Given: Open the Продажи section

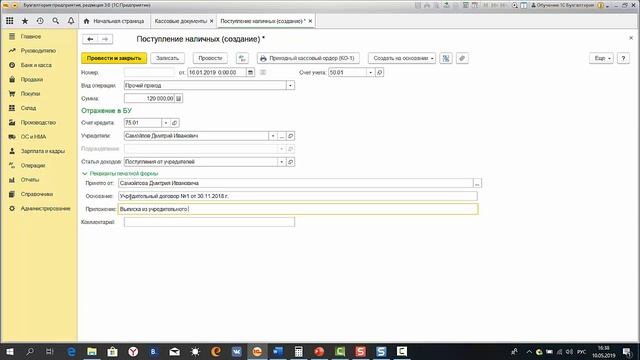Looking at the screenshot, I should (32, 80).
